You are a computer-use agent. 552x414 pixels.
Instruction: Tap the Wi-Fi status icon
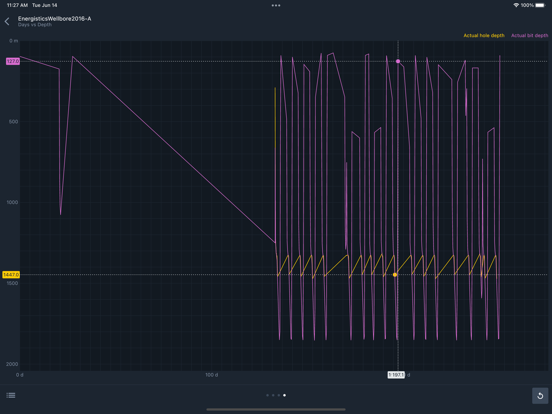[516, 5]
